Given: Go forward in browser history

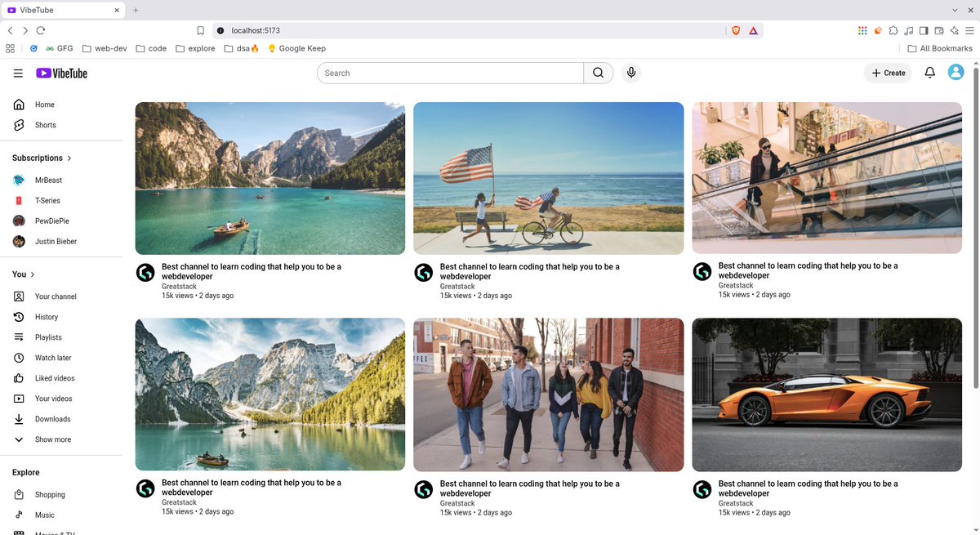Looking at the screenshot, I should (24, 30).
